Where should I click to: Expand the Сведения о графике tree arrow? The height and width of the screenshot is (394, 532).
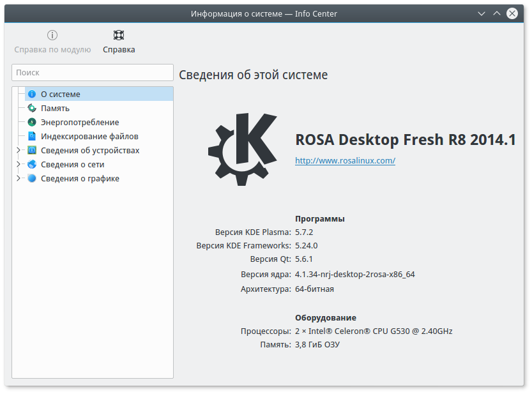click(x=19, y=179)
